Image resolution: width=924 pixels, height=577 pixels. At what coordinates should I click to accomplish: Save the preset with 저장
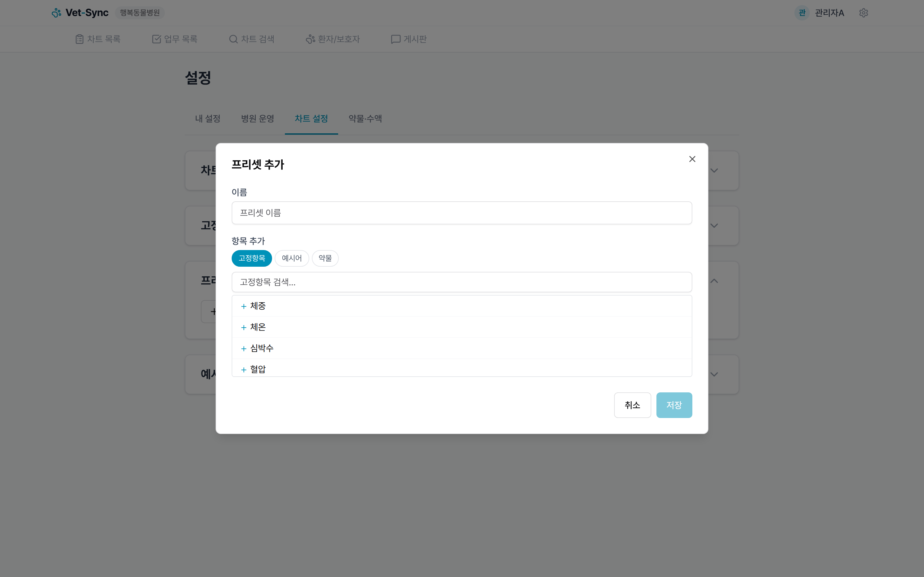pos(674,405)
